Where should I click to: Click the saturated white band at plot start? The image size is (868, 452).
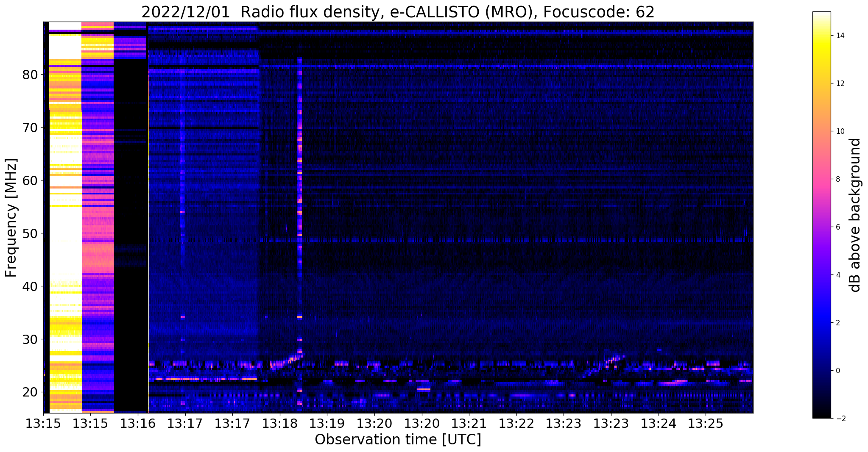(x=65, y=217)
